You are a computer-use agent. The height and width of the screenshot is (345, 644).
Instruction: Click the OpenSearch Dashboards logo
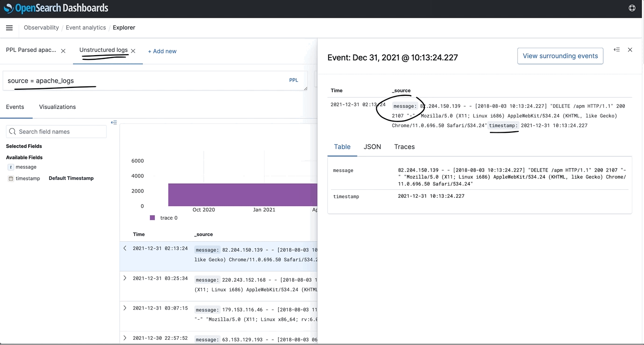(x=56, y=8)
